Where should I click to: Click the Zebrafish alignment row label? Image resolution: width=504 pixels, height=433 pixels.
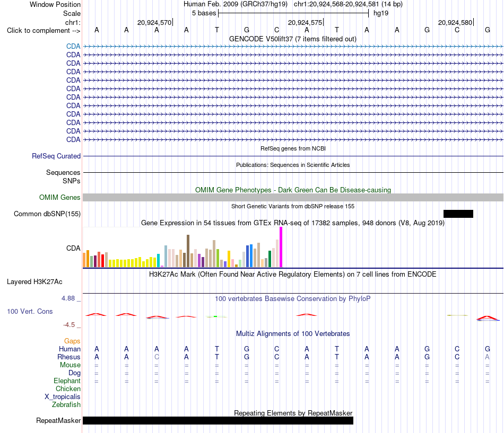coord(66,405)
